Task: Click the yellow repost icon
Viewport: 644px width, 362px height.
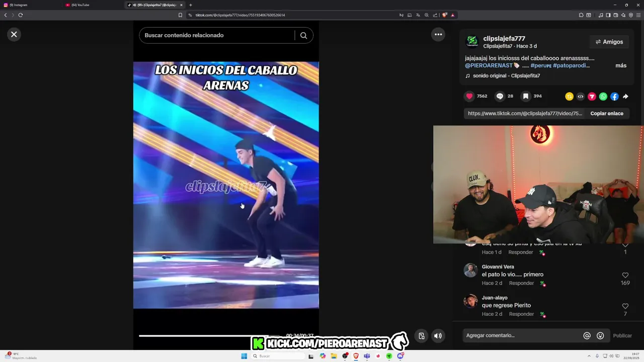Action: pyautogui.click(x=569, y=97)
